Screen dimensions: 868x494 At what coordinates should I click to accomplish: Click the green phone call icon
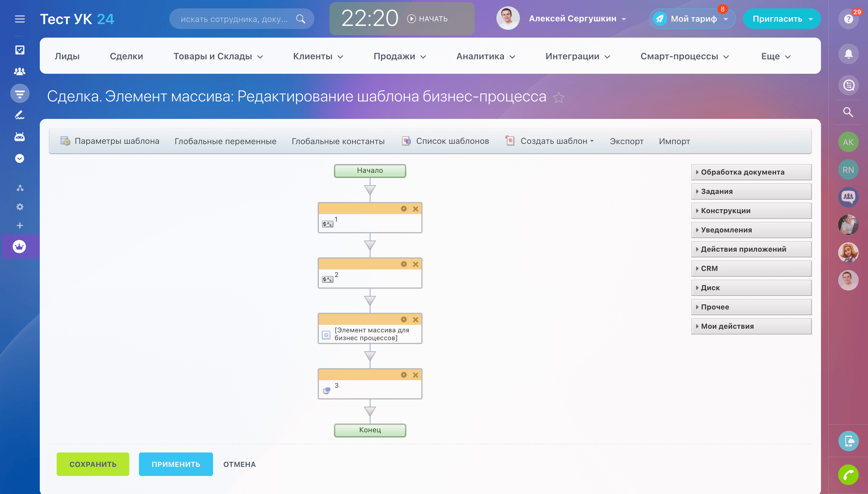point(848,474)
